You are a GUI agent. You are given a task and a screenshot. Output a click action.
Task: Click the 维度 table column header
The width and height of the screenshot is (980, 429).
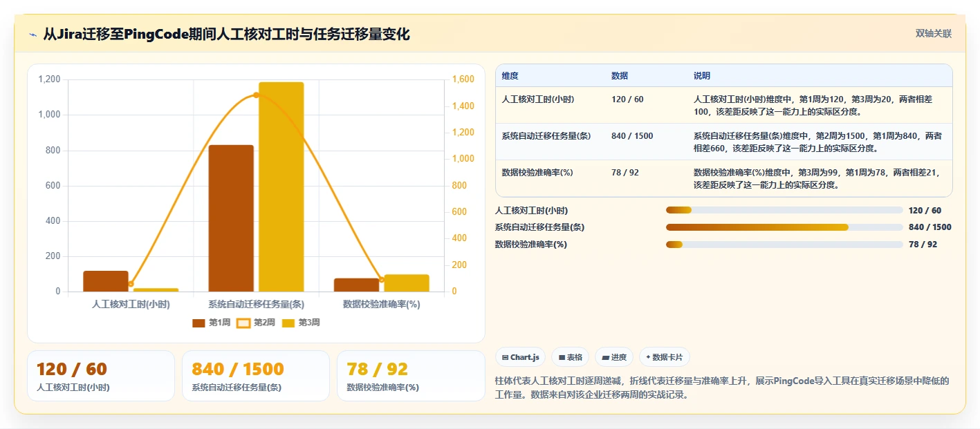pos(510,76)
